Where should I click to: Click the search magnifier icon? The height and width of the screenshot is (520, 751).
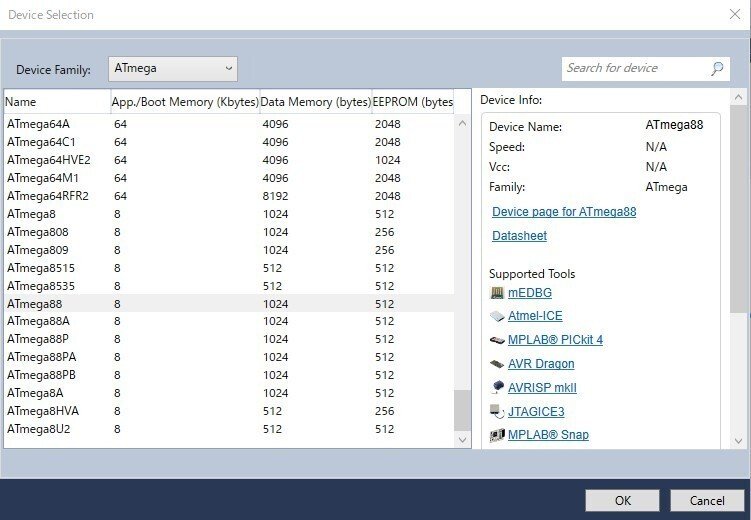pyautogui.click(x=717, y=69)
